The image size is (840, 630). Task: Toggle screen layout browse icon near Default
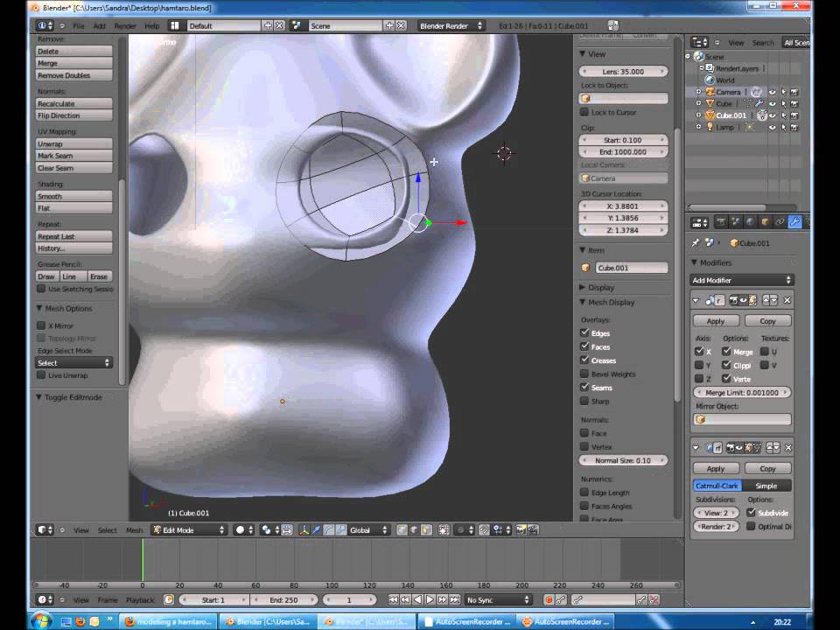pos(175,25)
